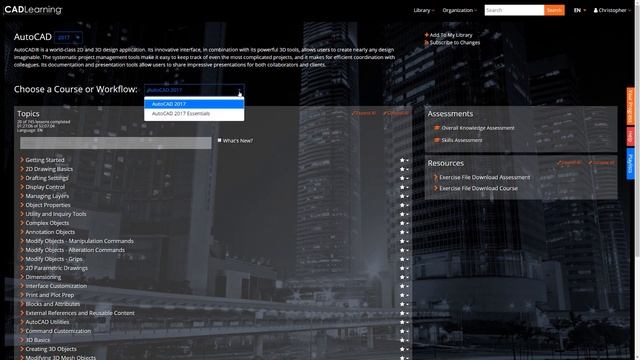Image resolution: width=640 pixels, height=360 pixels.
Task: Open the Skills Assessment link
Action: click(462, 140)
